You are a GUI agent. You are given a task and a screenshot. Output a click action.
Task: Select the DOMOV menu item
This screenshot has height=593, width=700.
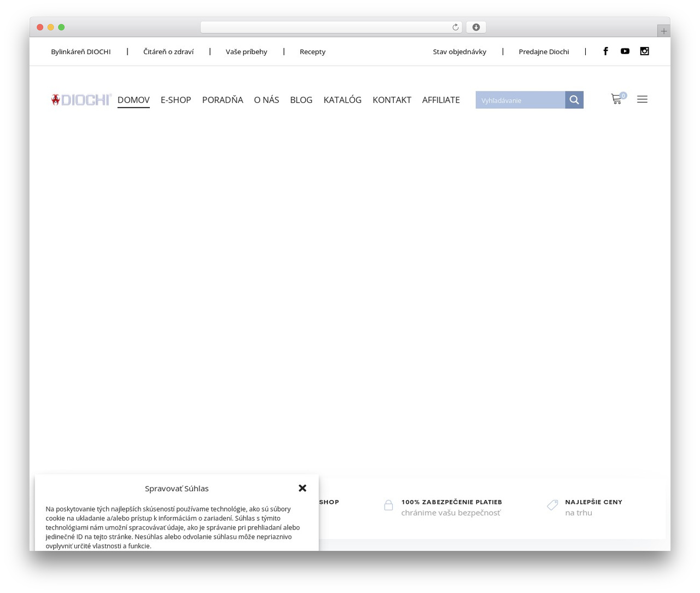pos(133,100)
